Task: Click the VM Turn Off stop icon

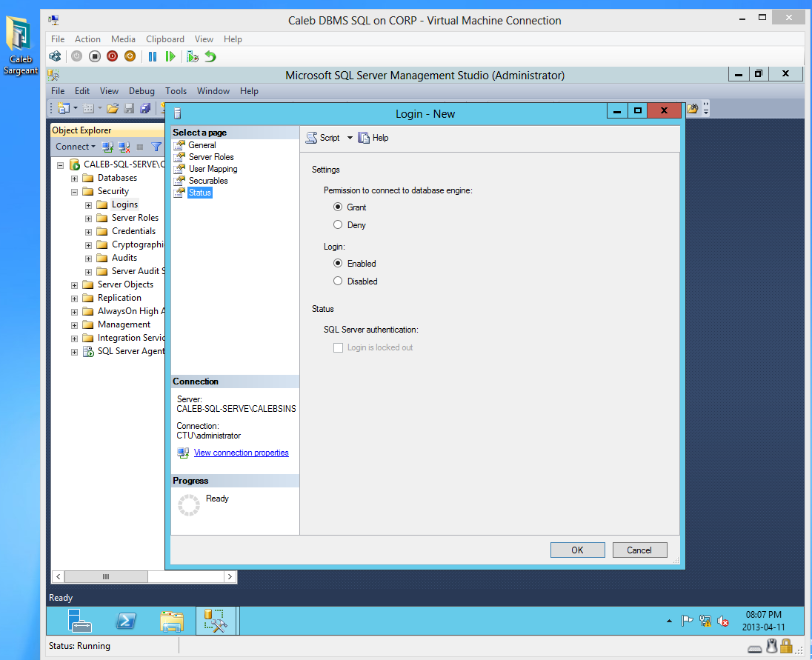Action: [x=94, y=56]
